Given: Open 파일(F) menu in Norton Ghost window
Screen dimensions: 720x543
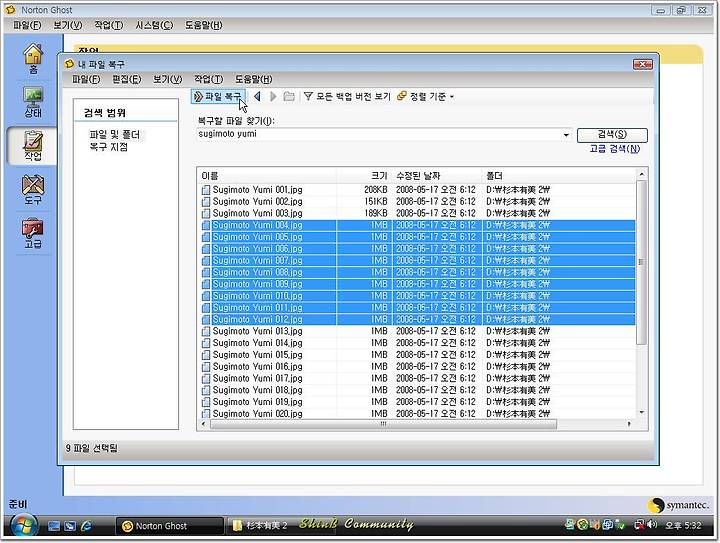Looking at the screenshot, I should (x=27, y=25).
